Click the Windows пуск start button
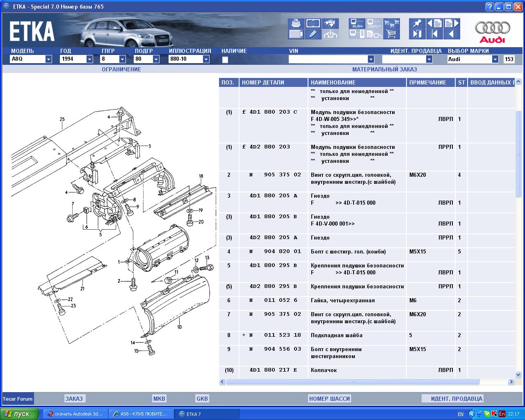 [x=20, y=414]
